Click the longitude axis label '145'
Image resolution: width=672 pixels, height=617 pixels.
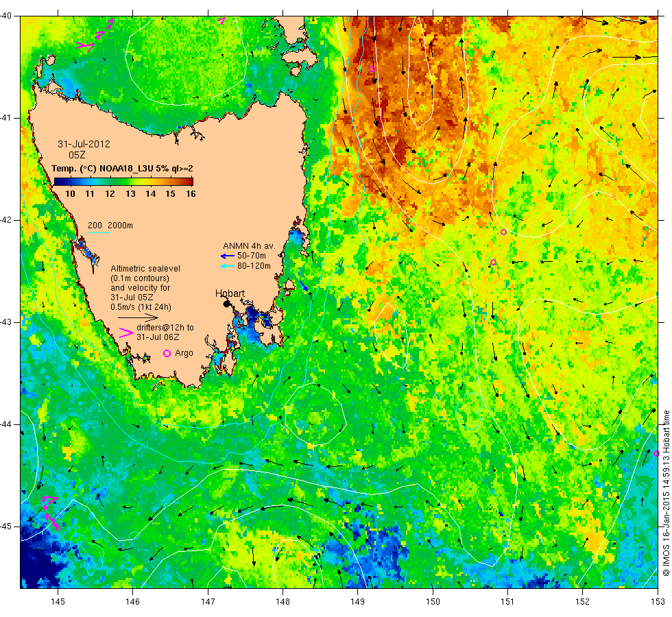click(x=58, y=602)
